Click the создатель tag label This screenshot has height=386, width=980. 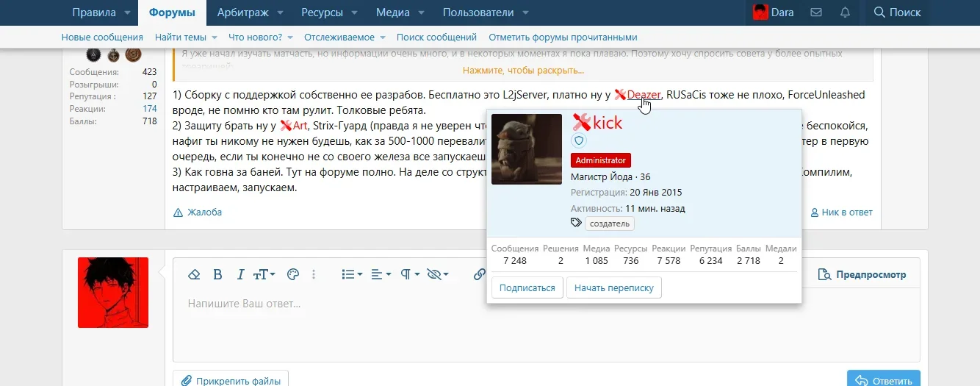tap(610, 224)
